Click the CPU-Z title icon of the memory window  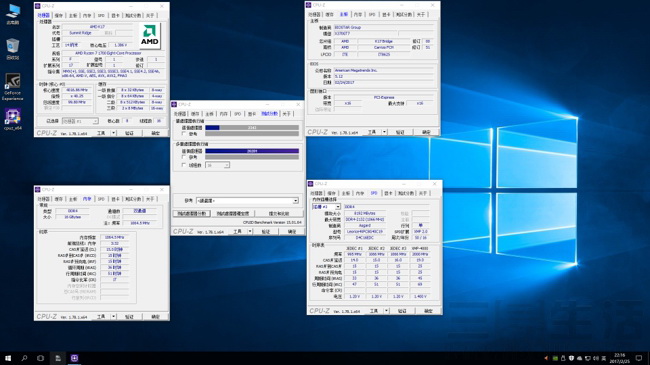38,190
